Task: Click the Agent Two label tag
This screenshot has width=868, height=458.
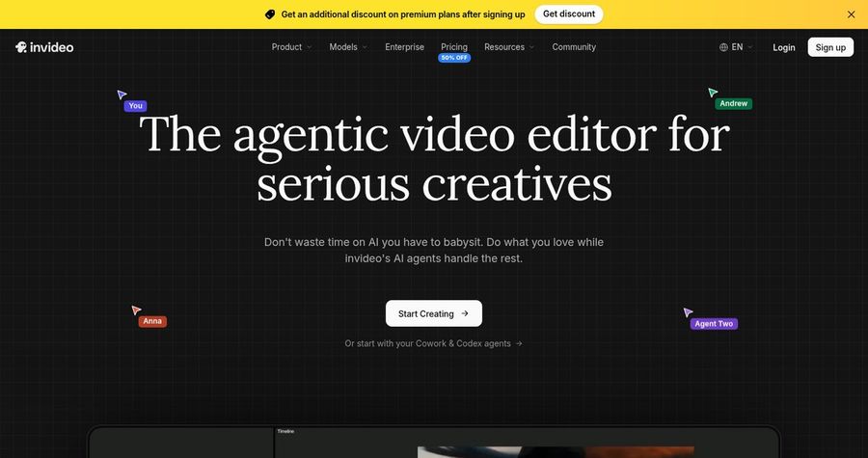Action: tap(714, 324)
